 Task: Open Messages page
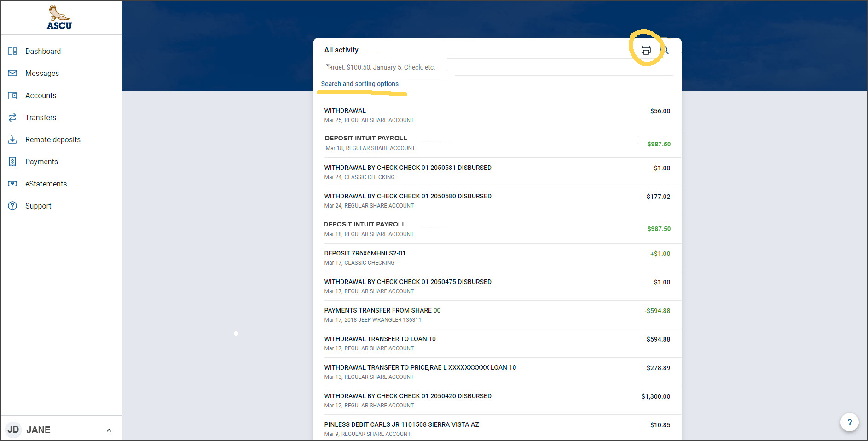(42, 73)
